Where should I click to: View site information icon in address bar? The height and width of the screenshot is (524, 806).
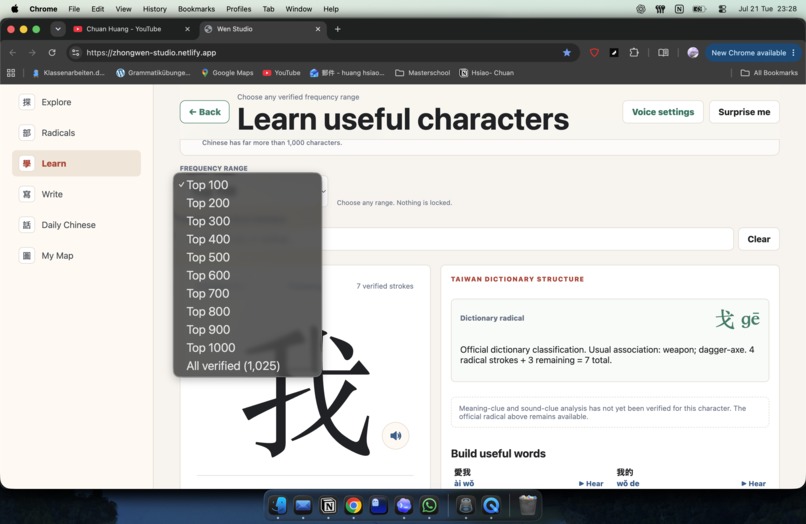76,52
